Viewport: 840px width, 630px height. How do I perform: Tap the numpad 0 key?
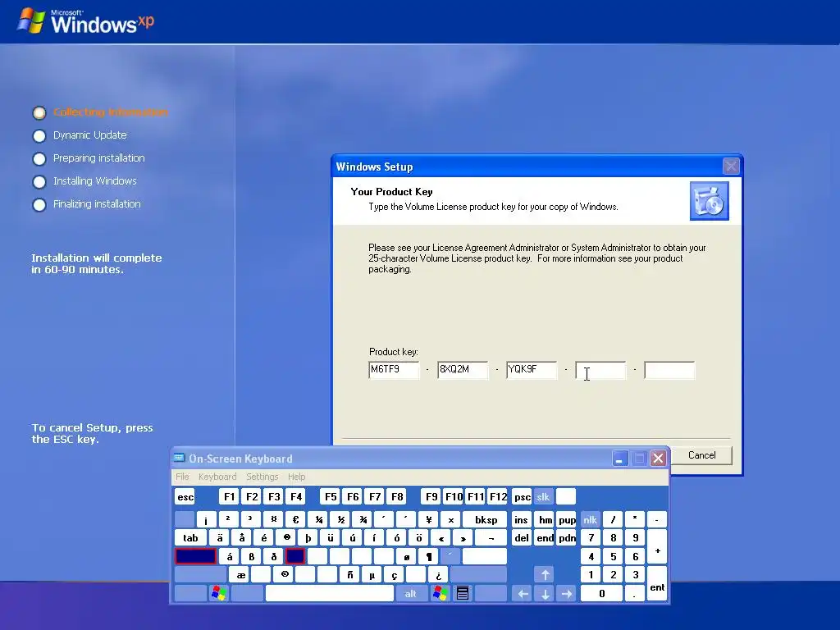click(601, 594)
